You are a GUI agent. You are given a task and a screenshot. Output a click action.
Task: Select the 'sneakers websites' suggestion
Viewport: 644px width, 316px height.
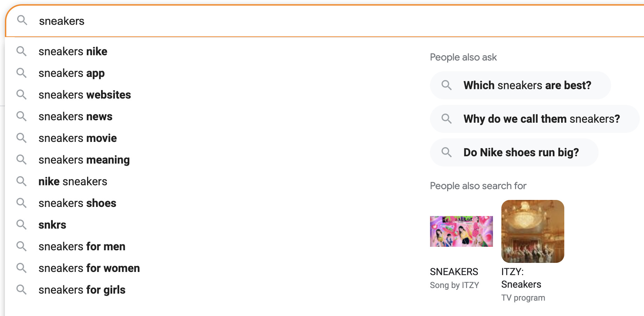click(85, 95)
